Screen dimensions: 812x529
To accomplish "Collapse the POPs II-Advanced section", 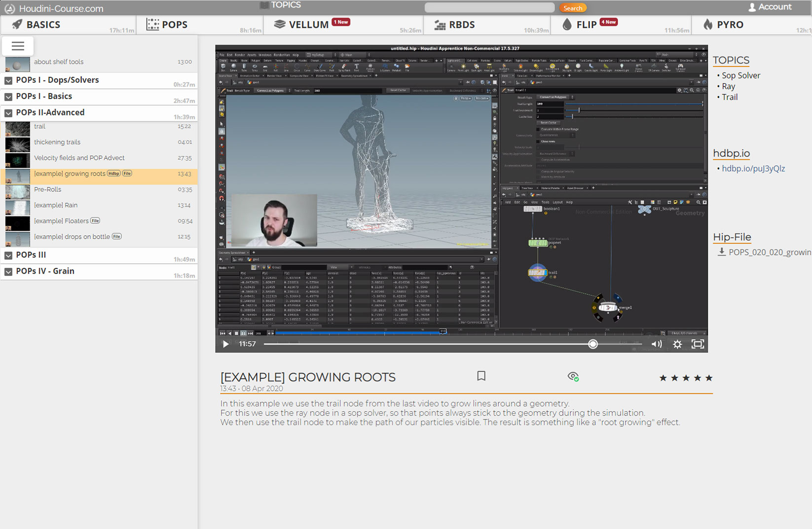I will pyautogui.click(x=8, y=112).
